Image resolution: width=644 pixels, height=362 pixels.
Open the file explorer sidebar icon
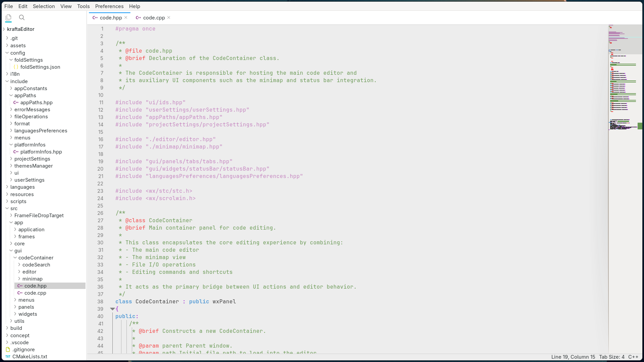tap(8, 17)
